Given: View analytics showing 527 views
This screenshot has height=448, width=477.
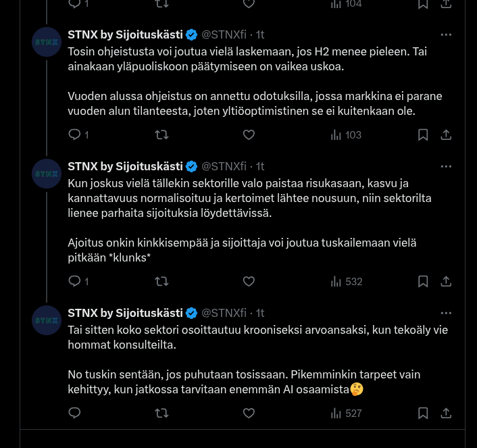Looking at the screenshot, I should point(347,413).
